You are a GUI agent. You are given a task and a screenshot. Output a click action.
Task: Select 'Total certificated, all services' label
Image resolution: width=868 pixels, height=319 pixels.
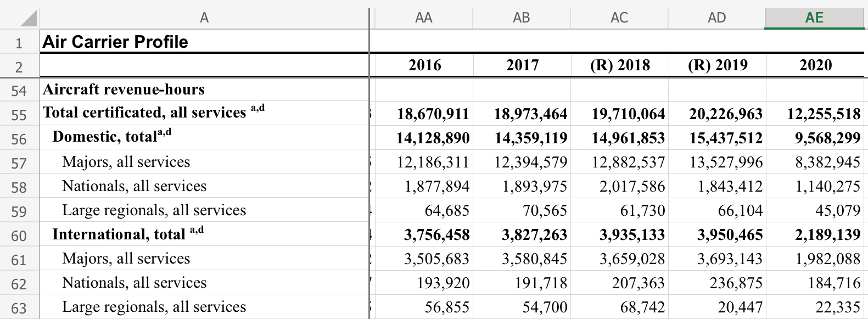coord(204,113)
